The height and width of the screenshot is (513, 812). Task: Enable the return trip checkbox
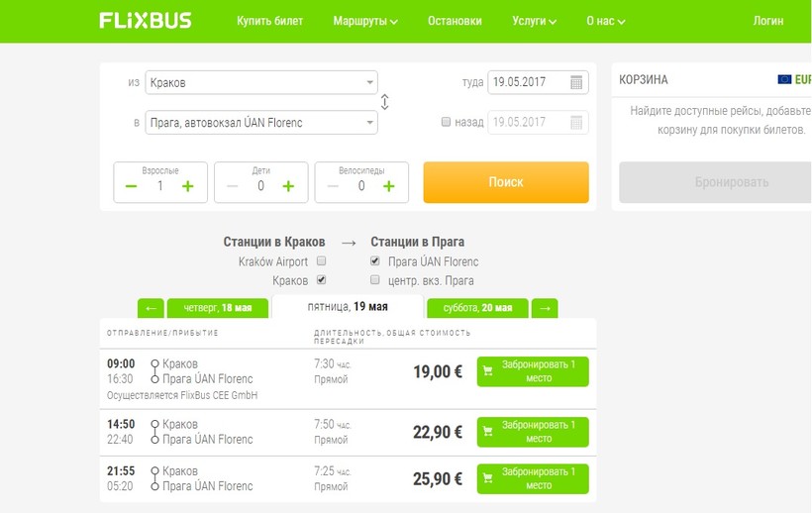pos(447,123)
